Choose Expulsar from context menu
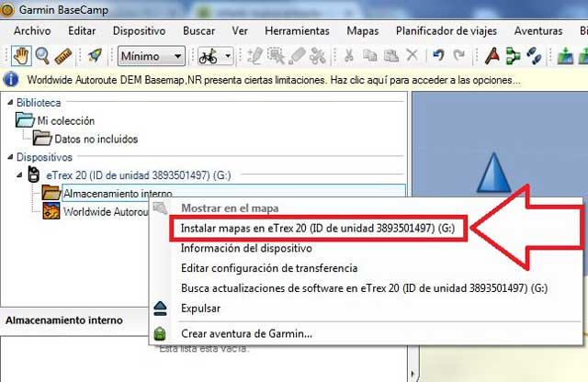The height and width of the screenshot is (382, 588). click(x=200, y=309)
